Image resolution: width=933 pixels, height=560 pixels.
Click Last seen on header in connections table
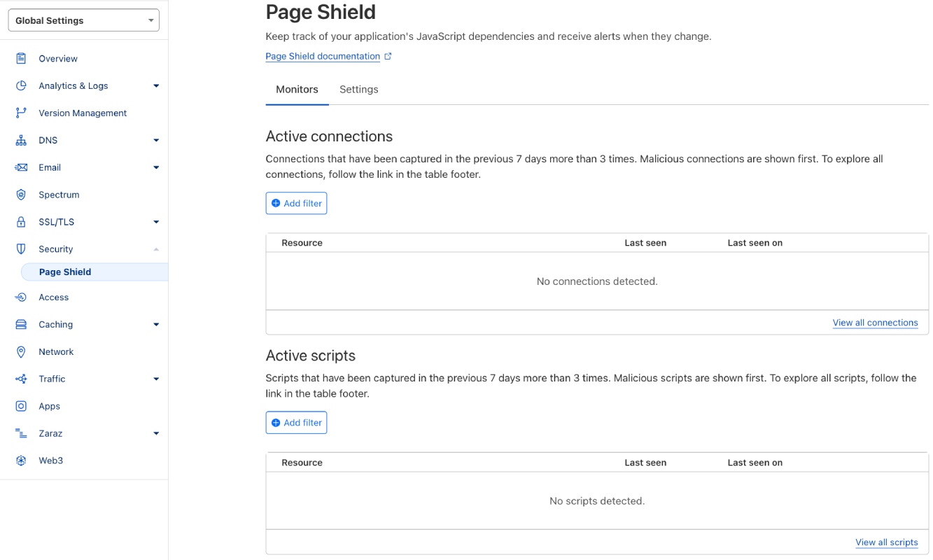click(x=755, y=243)
